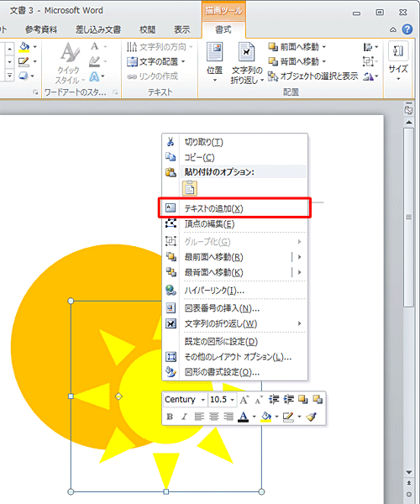This screenshot has height=504, width=420.
Task: Open the References (参考資料) tab
Action: (41, 30)
